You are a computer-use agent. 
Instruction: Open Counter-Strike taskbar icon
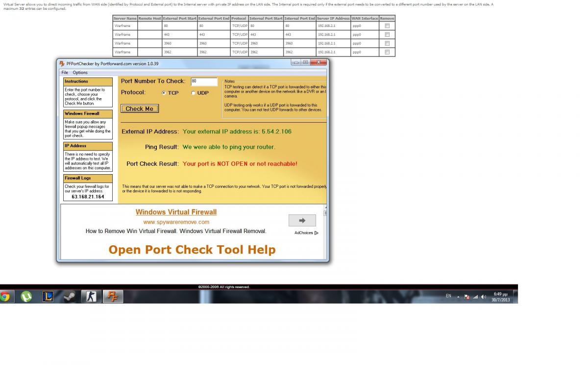point(92,296)
